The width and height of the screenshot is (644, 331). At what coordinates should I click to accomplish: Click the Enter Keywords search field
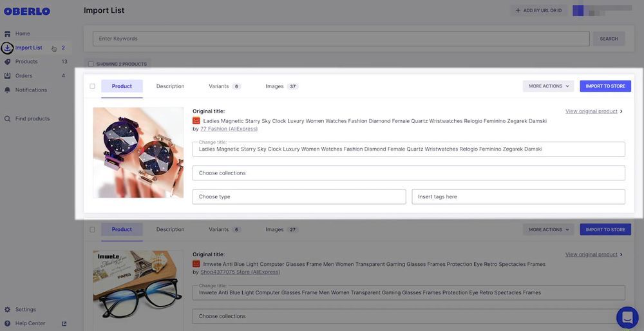click(x=341, y=39)
